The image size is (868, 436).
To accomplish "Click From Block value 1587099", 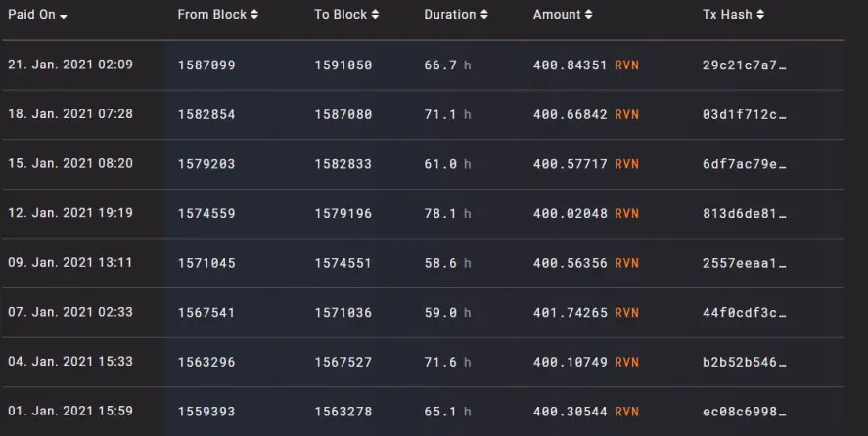I will (206, 65).
